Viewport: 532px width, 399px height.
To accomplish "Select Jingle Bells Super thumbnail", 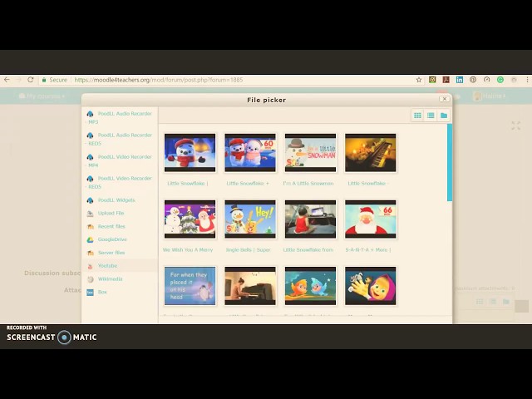I will pos(250,219).
